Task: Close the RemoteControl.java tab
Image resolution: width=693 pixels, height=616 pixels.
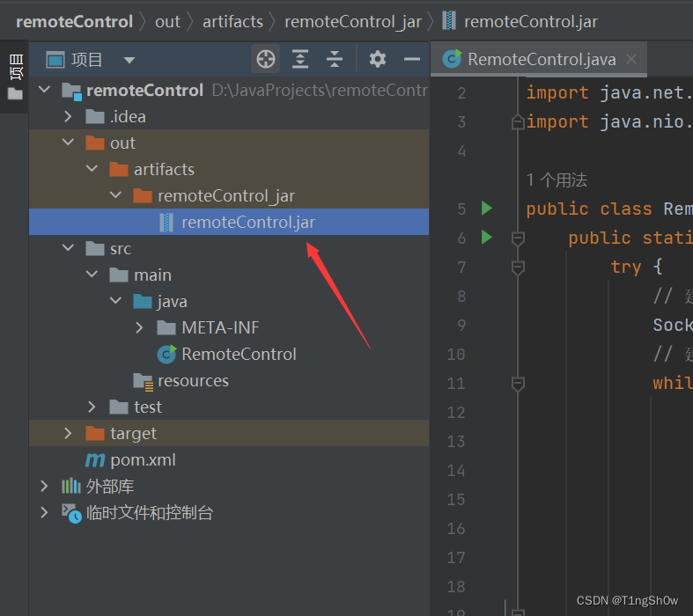Action: point(631,59)
